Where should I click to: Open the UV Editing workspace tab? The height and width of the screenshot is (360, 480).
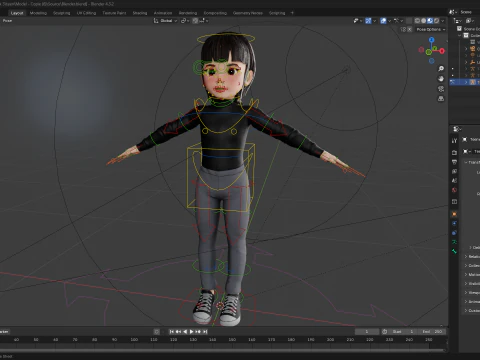[86, 13]
